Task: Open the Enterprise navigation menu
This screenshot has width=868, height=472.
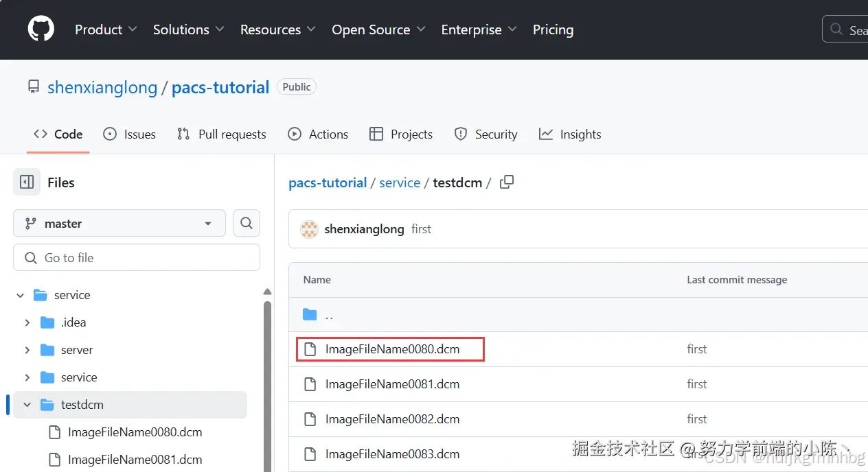Action: pyautogui.click(x=479, y=29)
